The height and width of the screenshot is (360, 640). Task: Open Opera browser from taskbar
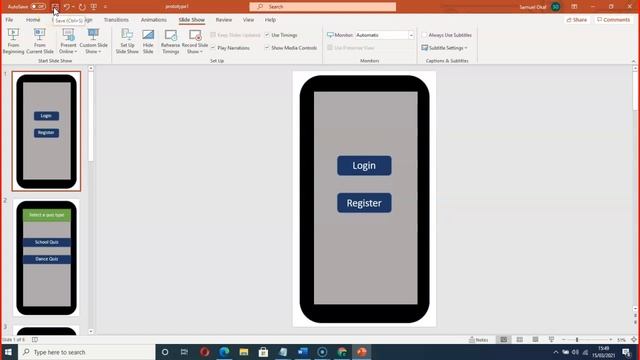204,352
